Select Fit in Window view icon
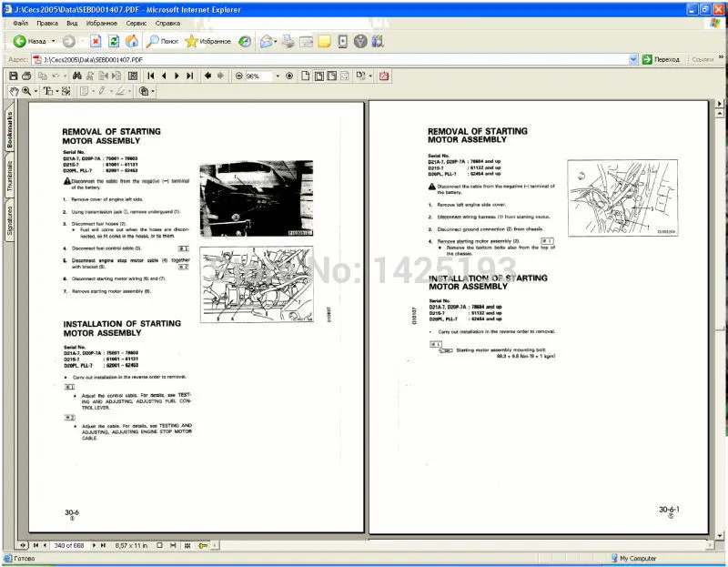This screenshot has height=567, width=728. [319, 76]
